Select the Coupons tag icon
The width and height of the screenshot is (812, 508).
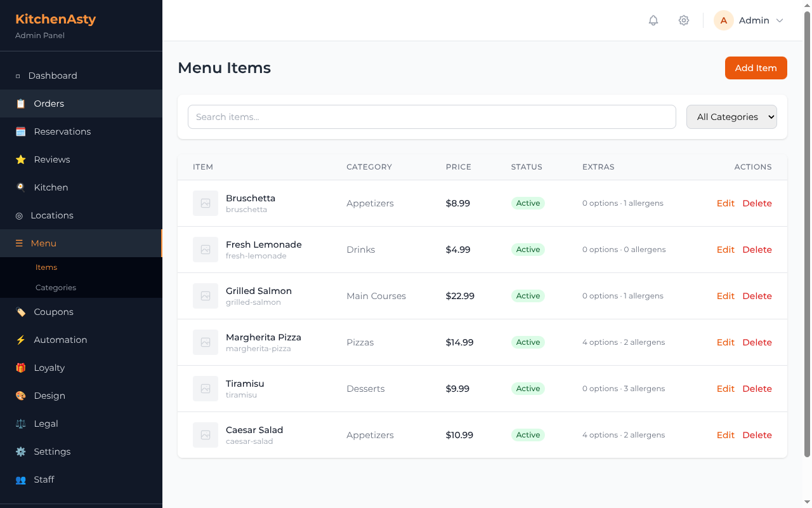point(21,312)
